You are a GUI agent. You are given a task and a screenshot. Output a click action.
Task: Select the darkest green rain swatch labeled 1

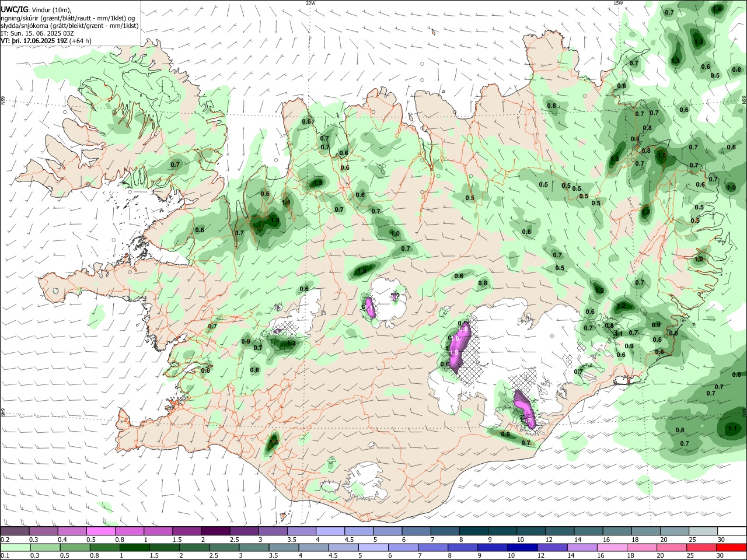134,548
